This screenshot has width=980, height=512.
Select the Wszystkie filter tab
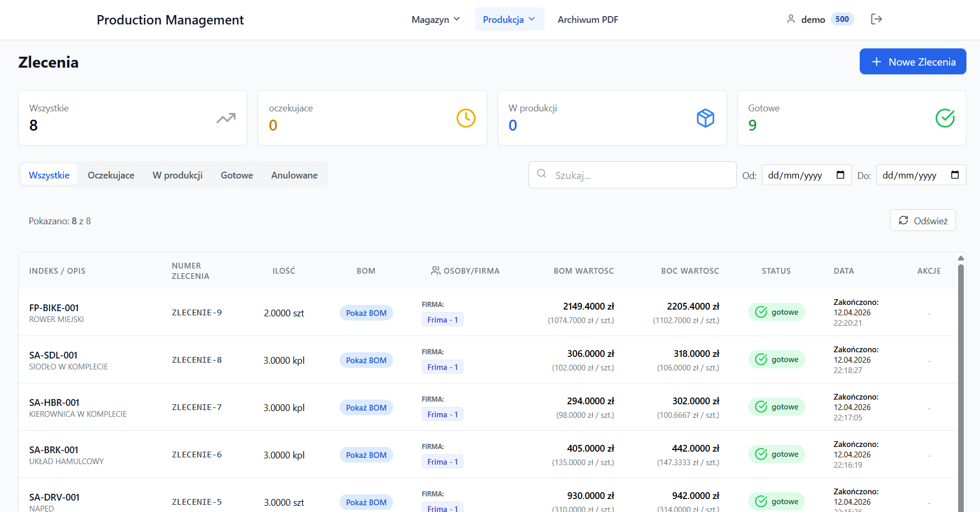49,175
